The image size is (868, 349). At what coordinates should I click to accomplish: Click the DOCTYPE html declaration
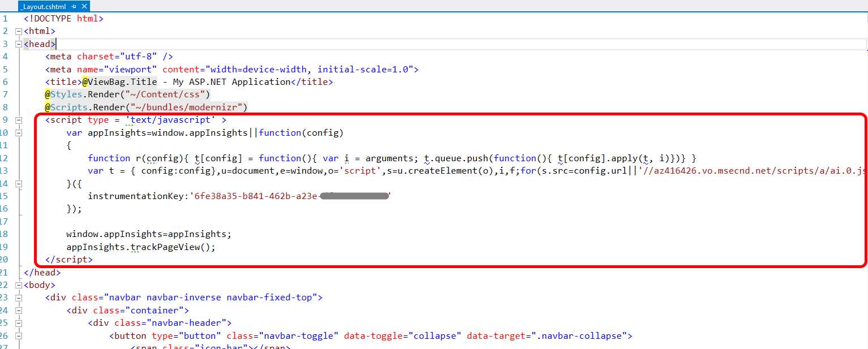point(63,18)
